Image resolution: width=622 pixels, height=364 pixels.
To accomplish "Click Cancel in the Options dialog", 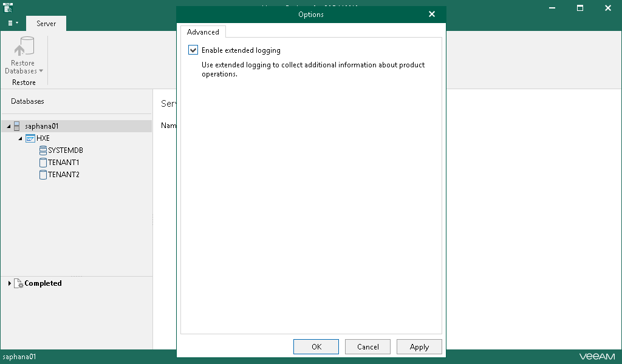I will pos(367,347).
